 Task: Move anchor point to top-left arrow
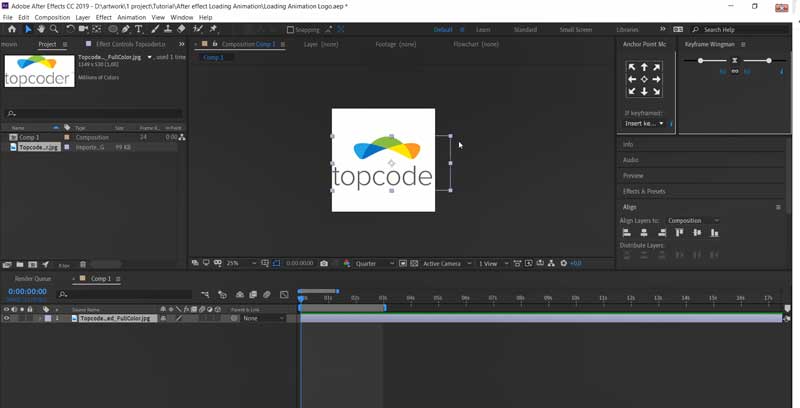pos(632,67)
